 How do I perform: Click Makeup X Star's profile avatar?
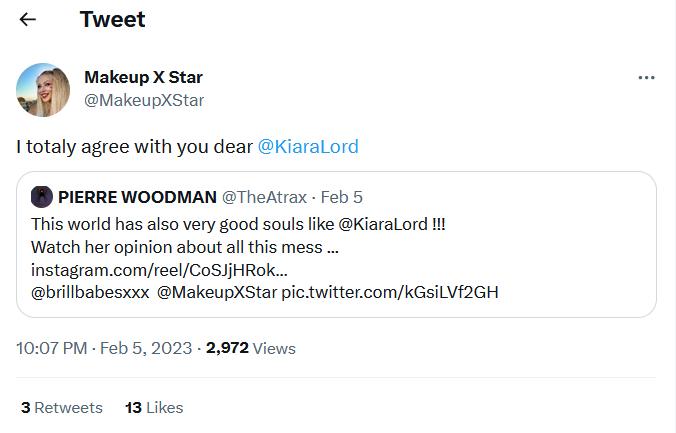(43, 90)
